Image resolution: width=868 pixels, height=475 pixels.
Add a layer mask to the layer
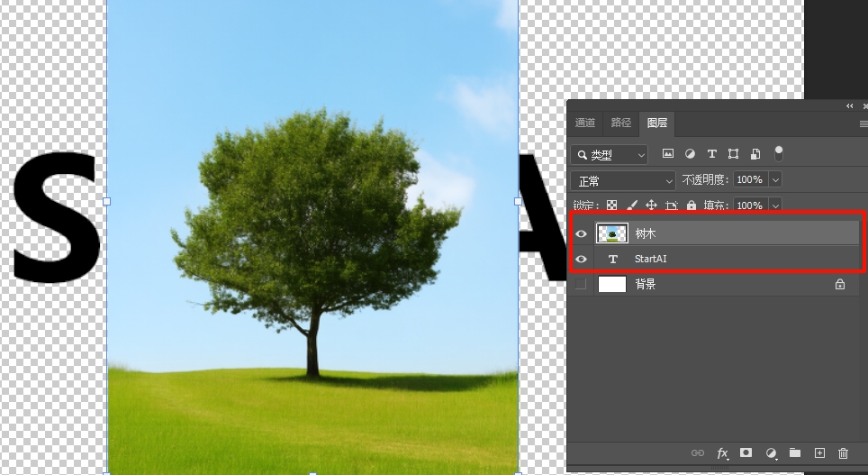[746, 453]
